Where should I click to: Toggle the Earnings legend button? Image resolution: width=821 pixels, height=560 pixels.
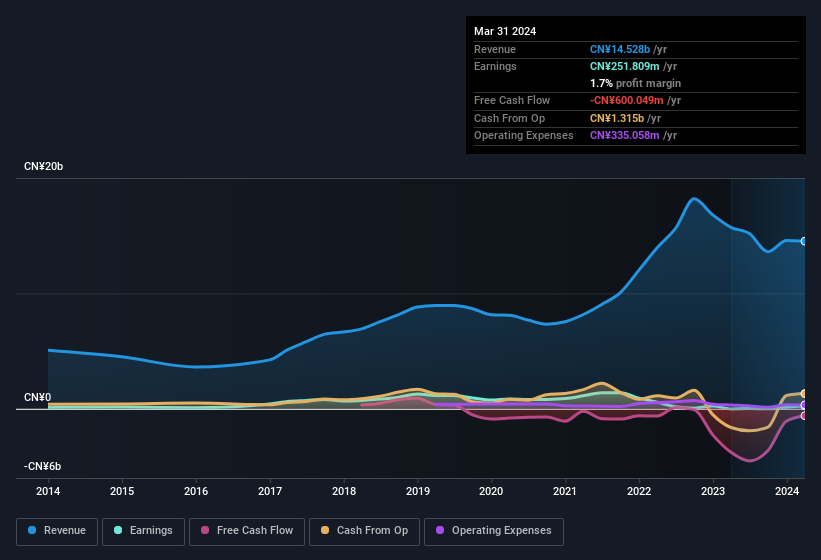pyautogui.click(x=143, y=531)
